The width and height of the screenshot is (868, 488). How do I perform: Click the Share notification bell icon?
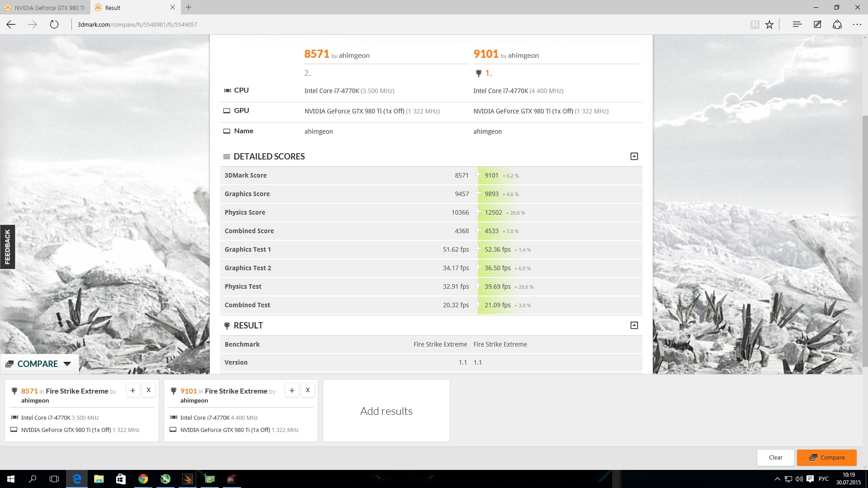coord(837,24)
